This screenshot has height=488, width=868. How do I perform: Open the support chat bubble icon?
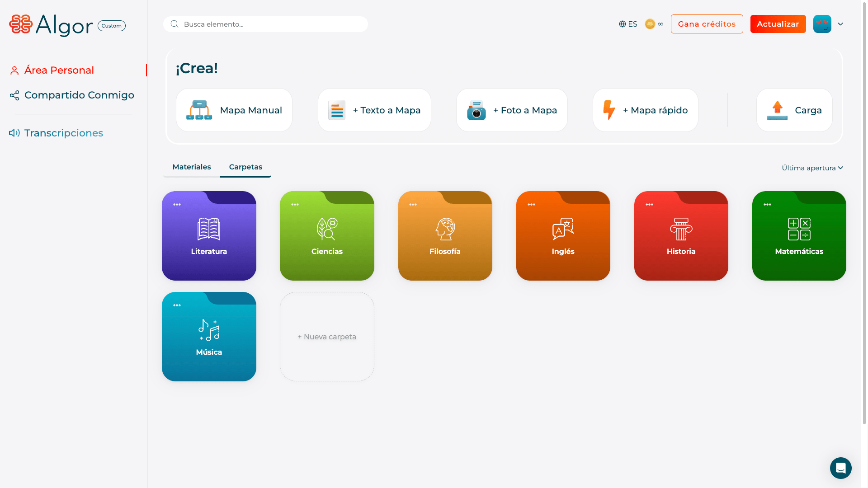click(x=840, y=468)
